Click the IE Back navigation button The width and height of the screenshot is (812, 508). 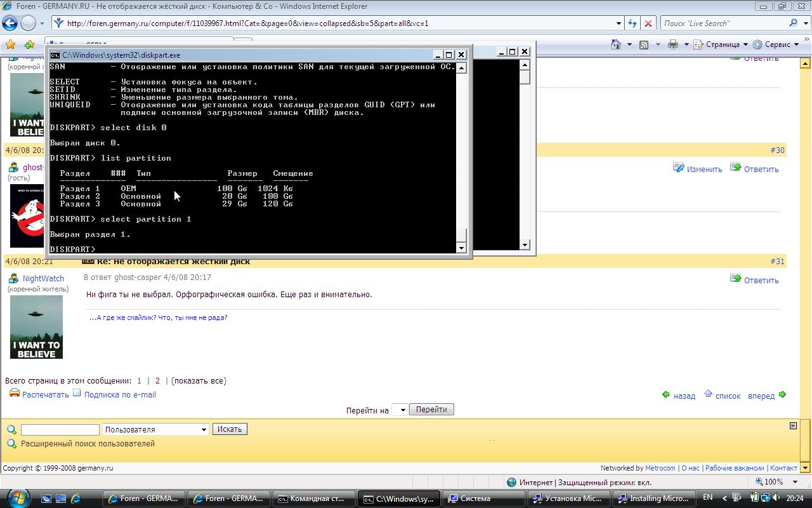[x=10, y=23]
